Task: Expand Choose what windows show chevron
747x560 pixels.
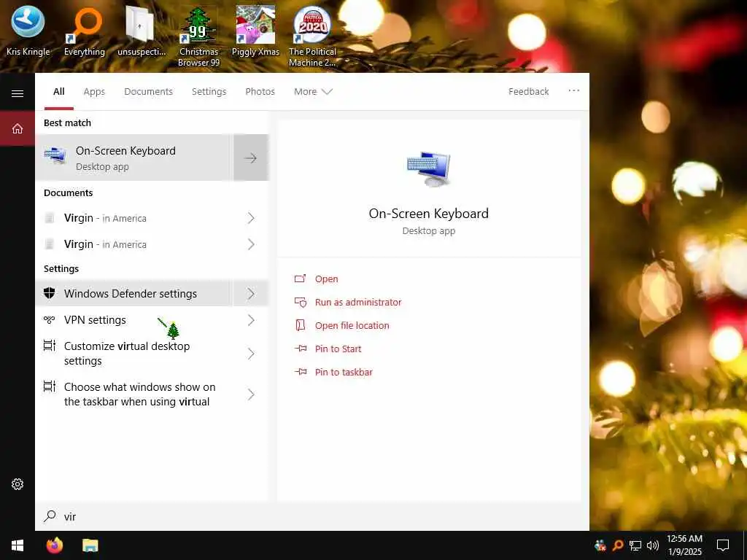Action: tap(251, 394)
